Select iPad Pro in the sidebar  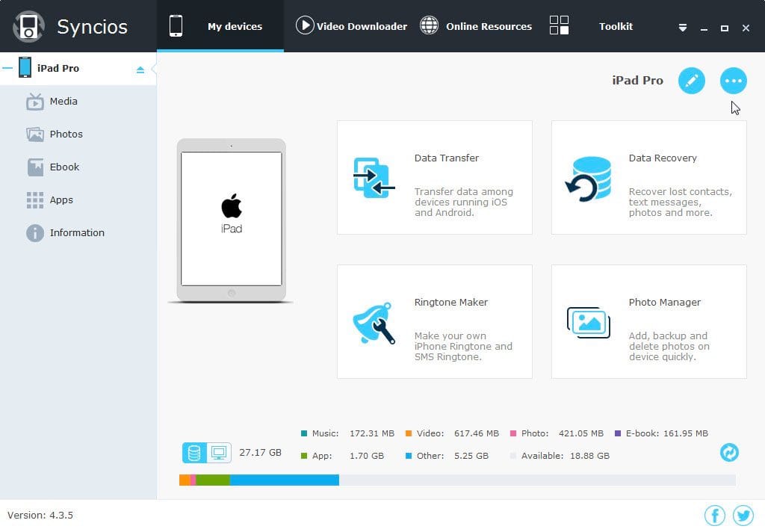point(78,68)
